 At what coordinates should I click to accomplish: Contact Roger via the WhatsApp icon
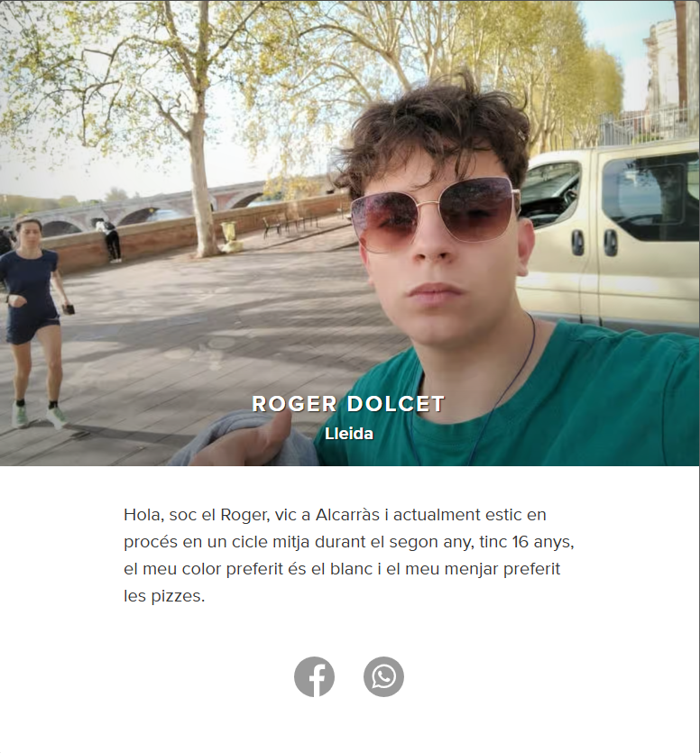[x=383, y=676]
